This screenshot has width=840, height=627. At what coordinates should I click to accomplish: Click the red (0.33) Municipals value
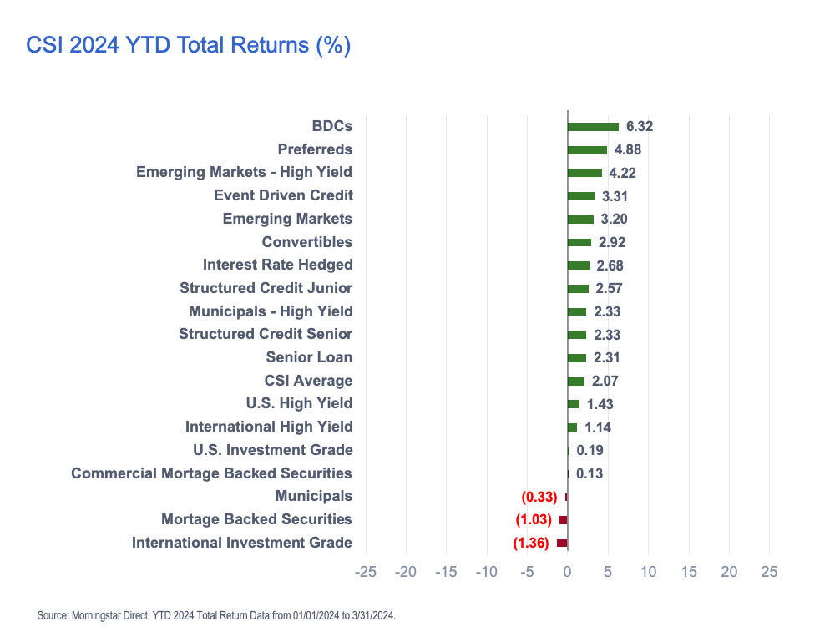click(539, 497)
